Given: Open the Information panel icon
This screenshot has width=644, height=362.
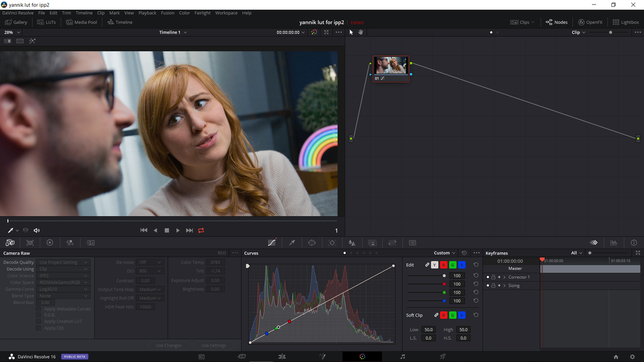Looking at the screenshot, I should pos(634,243).
